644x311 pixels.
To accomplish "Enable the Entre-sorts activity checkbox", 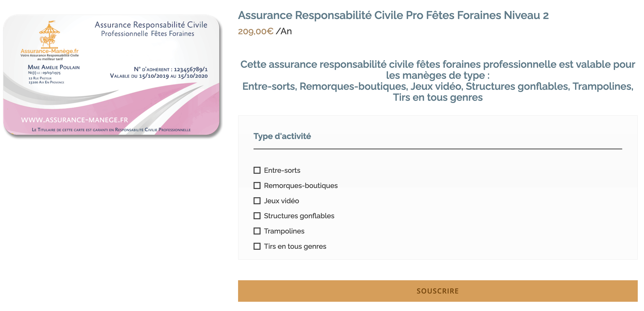I will [x=257, y=170].
